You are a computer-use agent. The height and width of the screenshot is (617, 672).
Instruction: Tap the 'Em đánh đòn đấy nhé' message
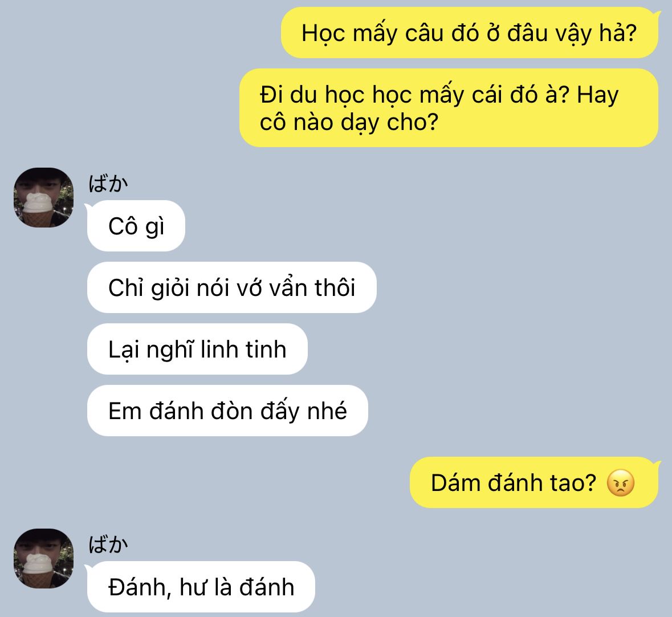(227, 411)
